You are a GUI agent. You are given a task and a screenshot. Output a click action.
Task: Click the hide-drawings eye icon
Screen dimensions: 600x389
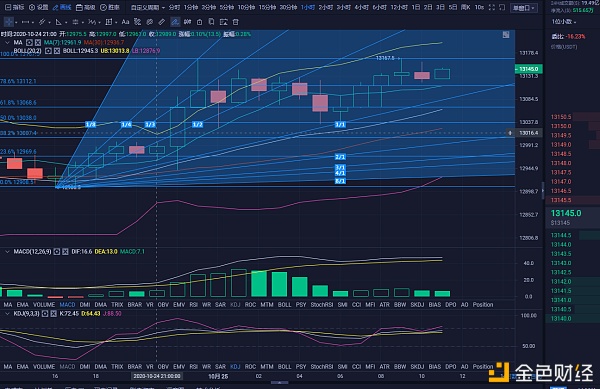pos(150,22)
